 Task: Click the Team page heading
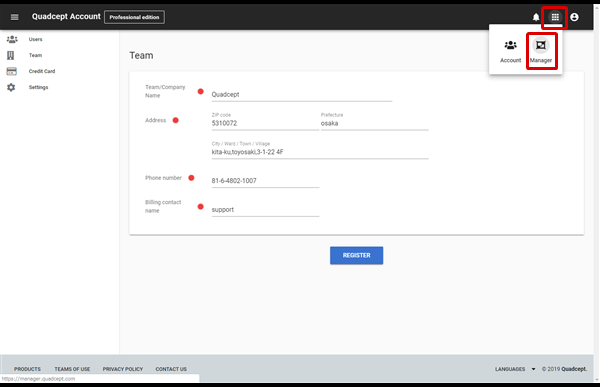pyautogui.click(x=141, y=56)
